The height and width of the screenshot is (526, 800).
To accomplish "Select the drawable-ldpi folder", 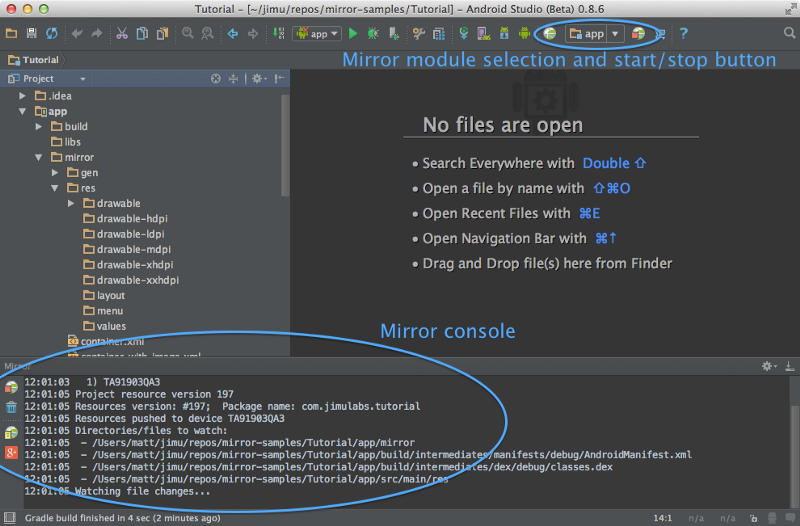I will coord(124,234).
